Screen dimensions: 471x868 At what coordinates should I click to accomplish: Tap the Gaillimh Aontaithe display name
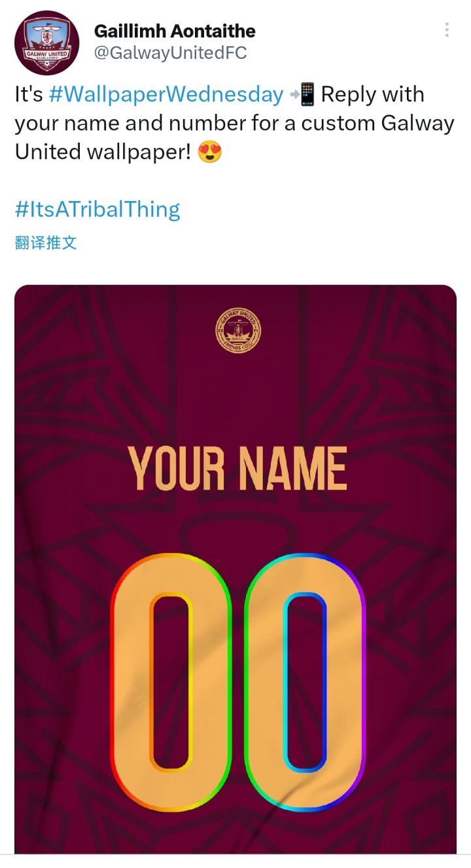click(175, 31)
